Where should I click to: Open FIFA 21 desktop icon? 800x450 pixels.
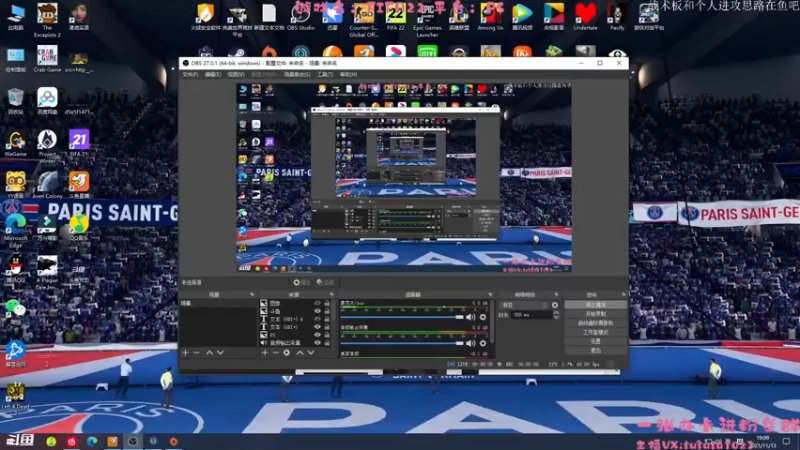pyautogui.click(x=79, y=143)
